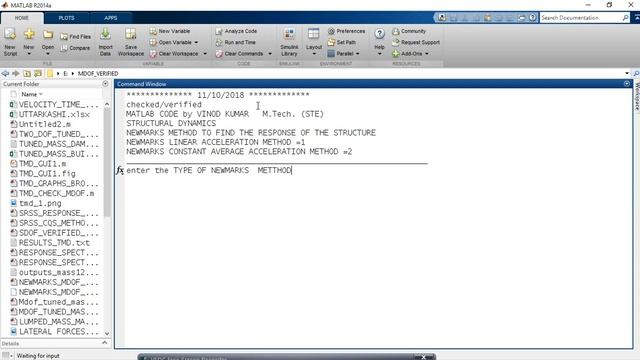Click Save Workspace
The image size is (640, 360).
coord(131,42)
